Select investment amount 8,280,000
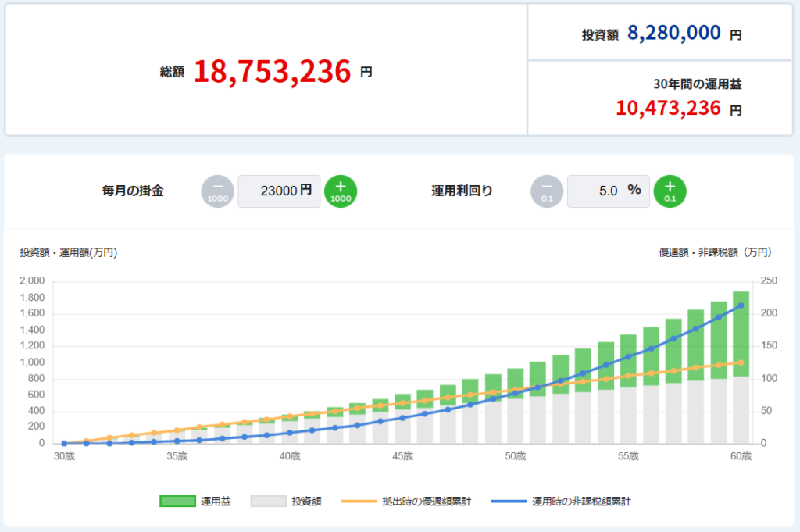800x532 pixels. [x=674, y=33]
